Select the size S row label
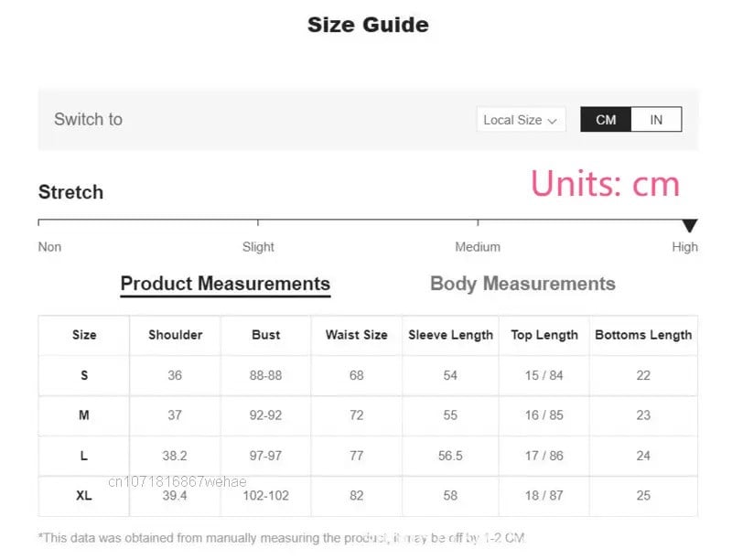 pos(84,375)
